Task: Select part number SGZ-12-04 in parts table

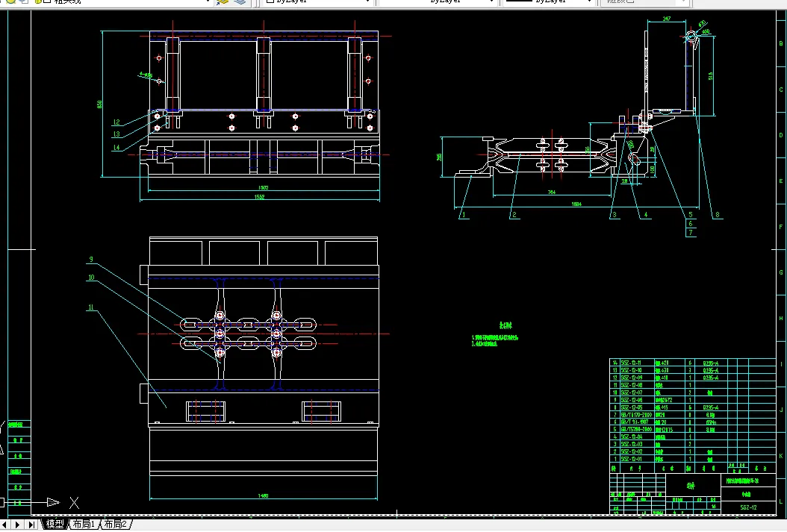Action: point(630,436)
